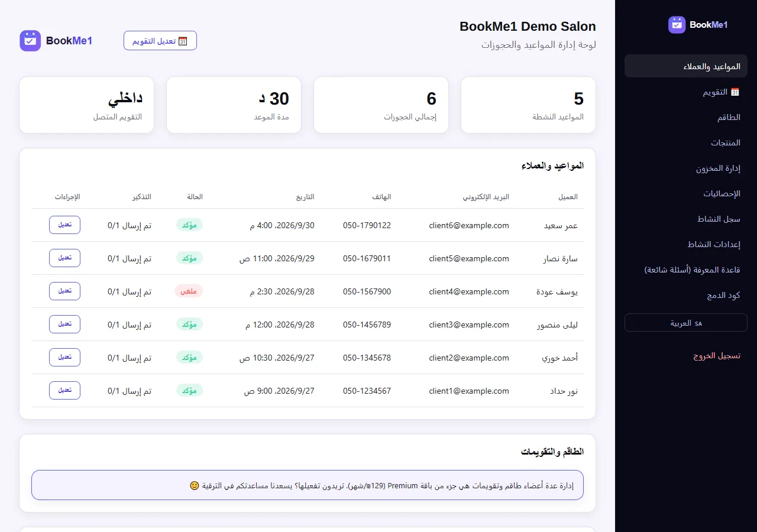Edit appointment for أحمد خوري
The image size is (757, 532).
point(65,358)
